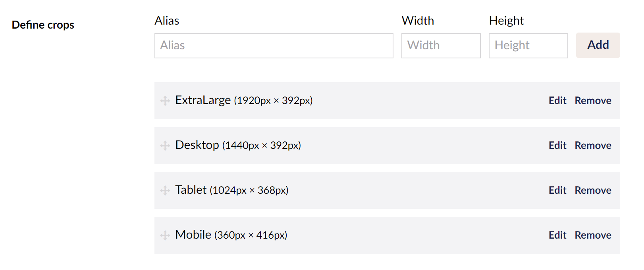Image resolution: width=644 pixels, height=270 pixels.
Task: Edit the Mobile crop
Action: pyautogui.click(x=557, y=235)
